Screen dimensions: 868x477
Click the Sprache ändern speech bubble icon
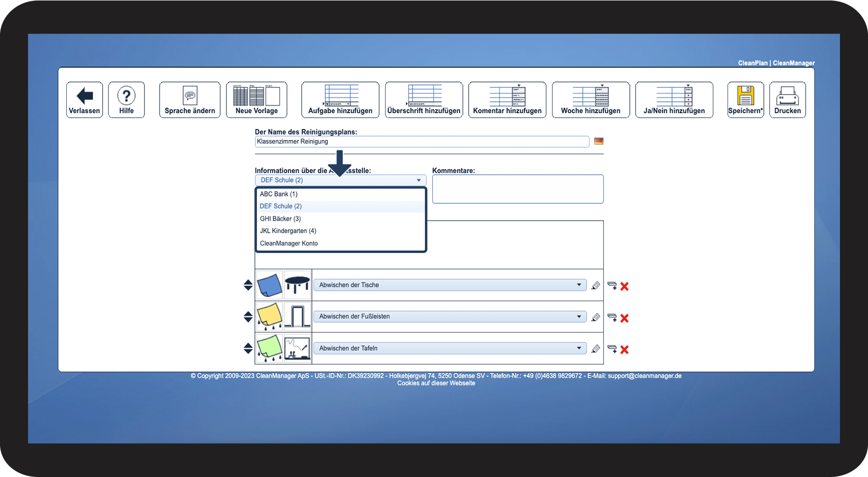pyautogui.click(x=190, y=95)
